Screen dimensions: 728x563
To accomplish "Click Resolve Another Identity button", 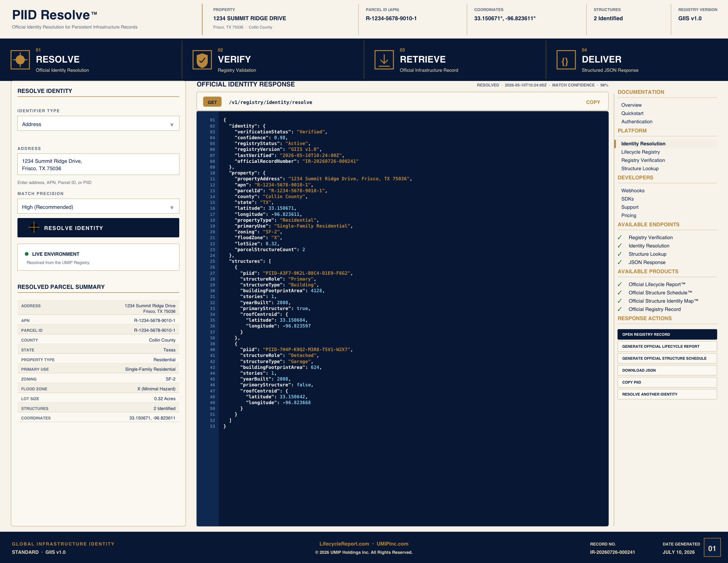I will tap(667, 394).
